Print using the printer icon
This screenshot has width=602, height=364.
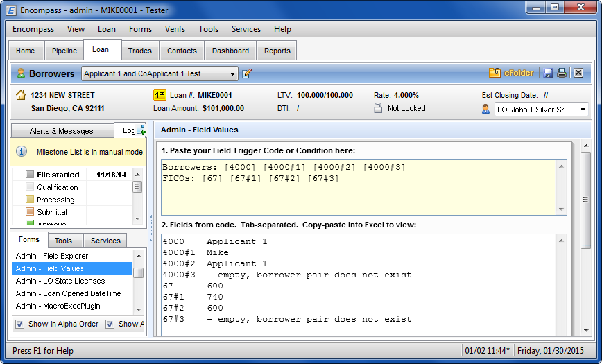click(x=562, y=73)
